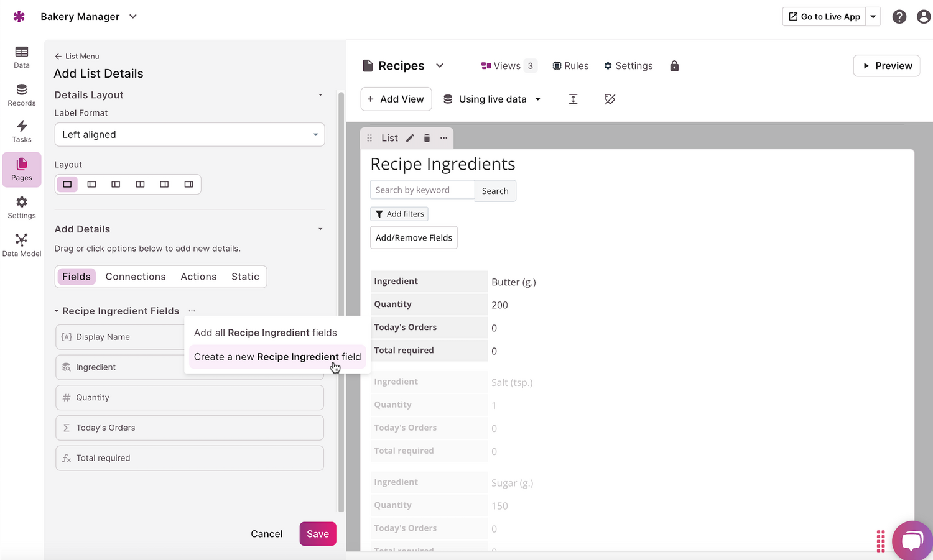Choose Create a new Recipe Ingredient field

coord(277,357)
